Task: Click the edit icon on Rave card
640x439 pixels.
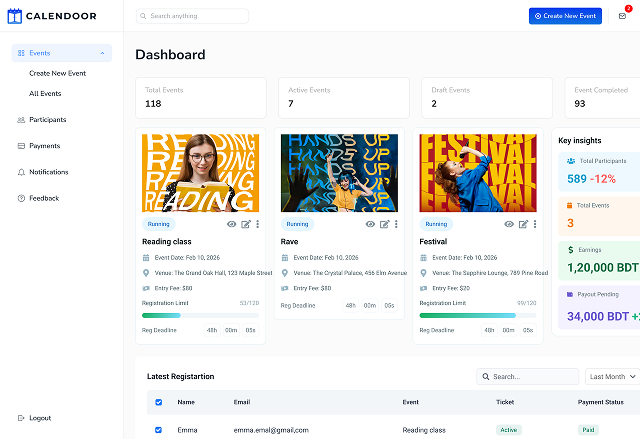Action: click(x=384, y=224)
